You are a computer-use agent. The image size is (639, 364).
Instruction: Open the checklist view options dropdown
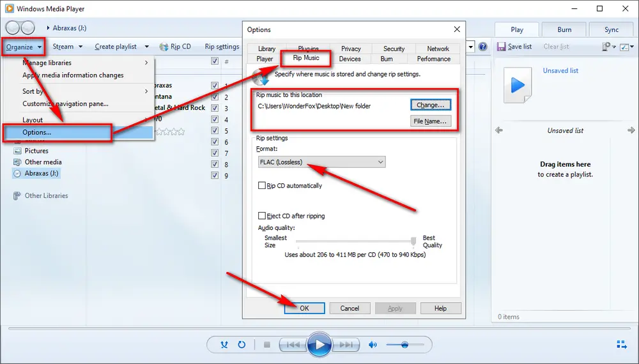click(627, 47)
